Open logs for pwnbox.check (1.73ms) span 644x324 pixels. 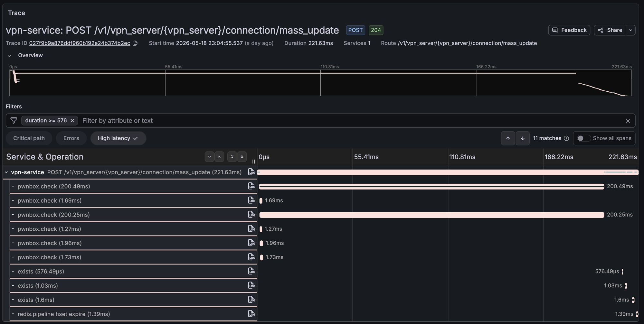[x=251, y=257]
